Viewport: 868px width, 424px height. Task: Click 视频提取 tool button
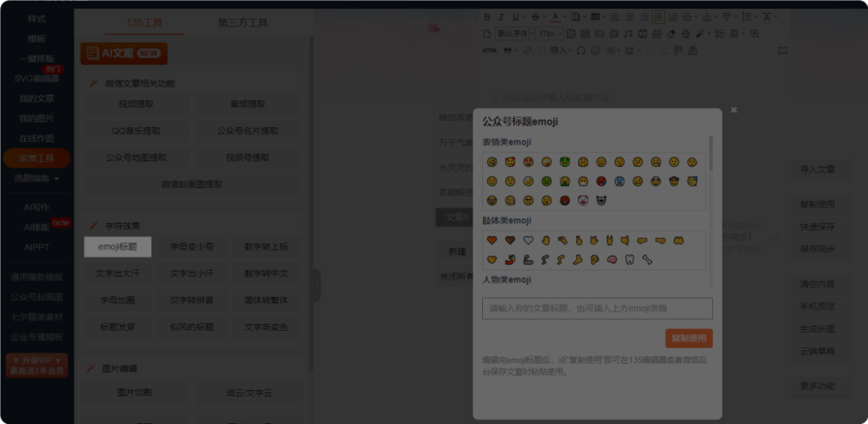tap(136, 104)
